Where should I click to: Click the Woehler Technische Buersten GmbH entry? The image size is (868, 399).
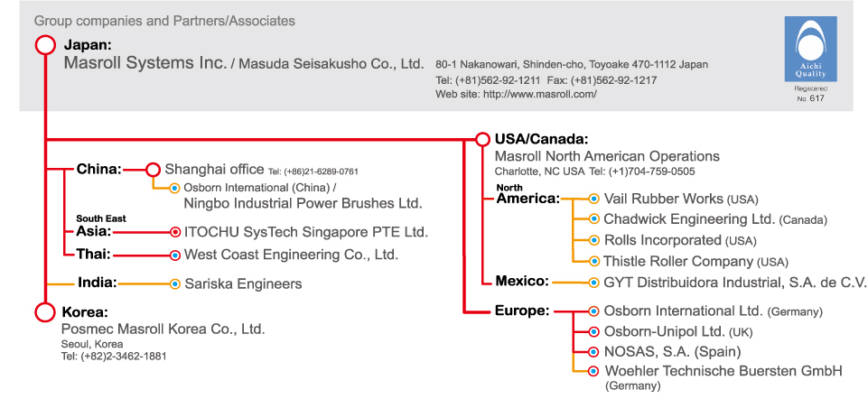click(723, 371)
